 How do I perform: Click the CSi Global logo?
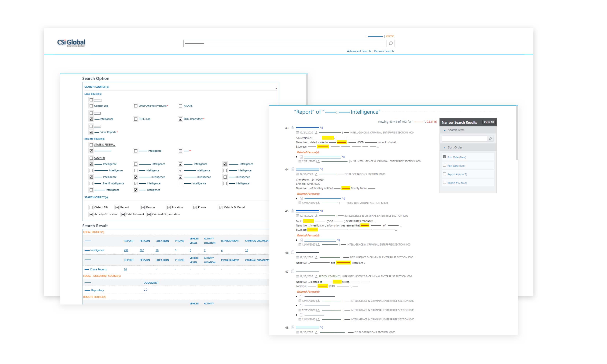[71, 43]
